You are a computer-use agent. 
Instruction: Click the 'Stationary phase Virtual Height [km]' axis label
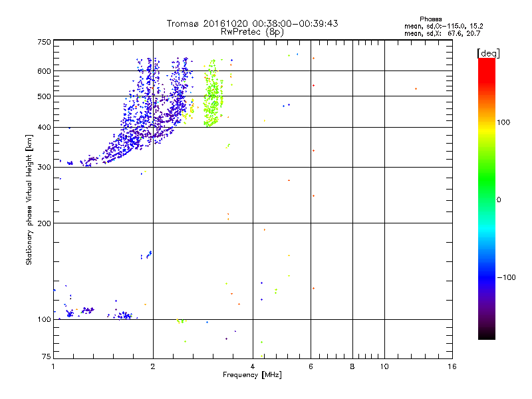[29, 199]
